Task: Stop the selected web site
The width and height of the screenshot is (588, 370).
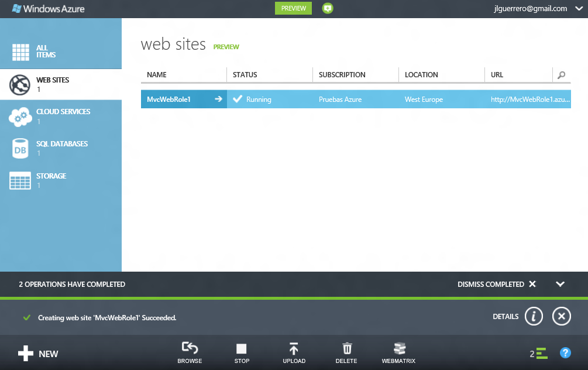Action: [x=242, y=348]
